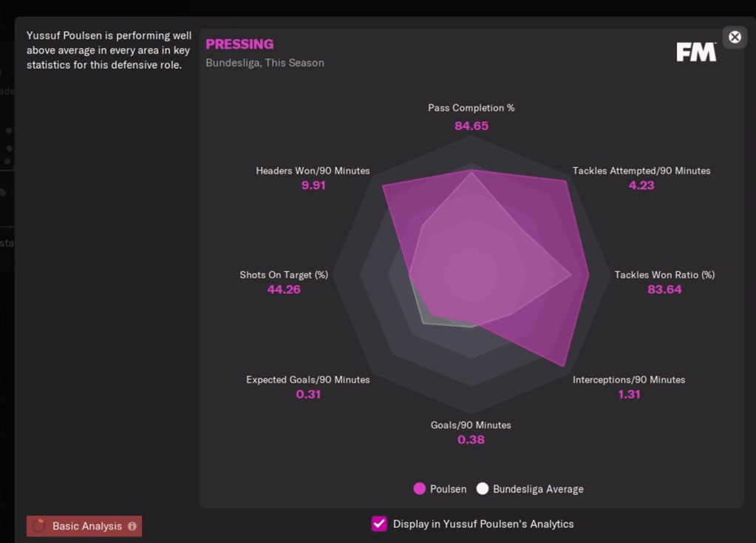Click the pink Poulsen legend dot
The height and width of the screenshot is (543, 756).
(420, 488)
